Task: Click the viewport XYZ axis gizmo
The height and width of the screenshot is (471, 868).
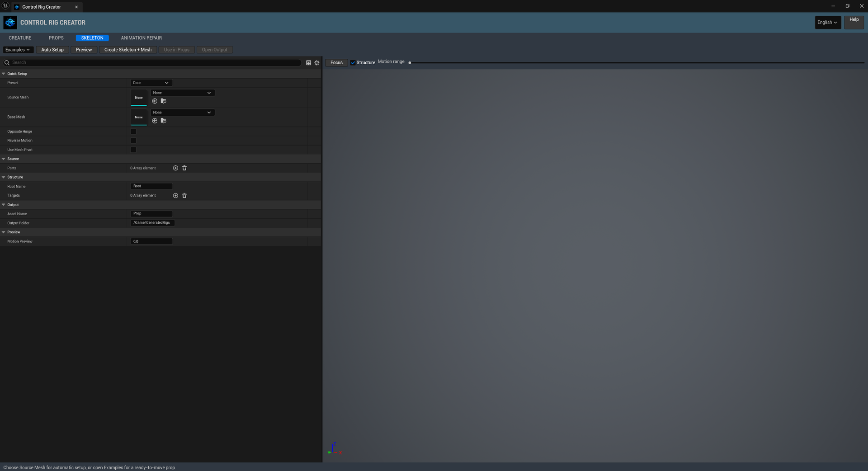Action: (335, 449)
